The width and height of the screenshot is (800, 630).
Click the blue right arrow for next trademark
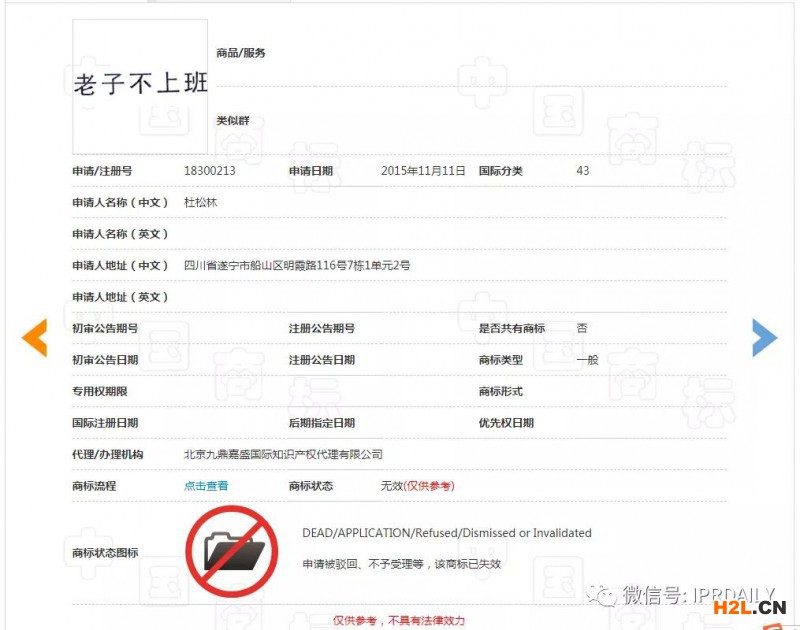pos(764,338)
